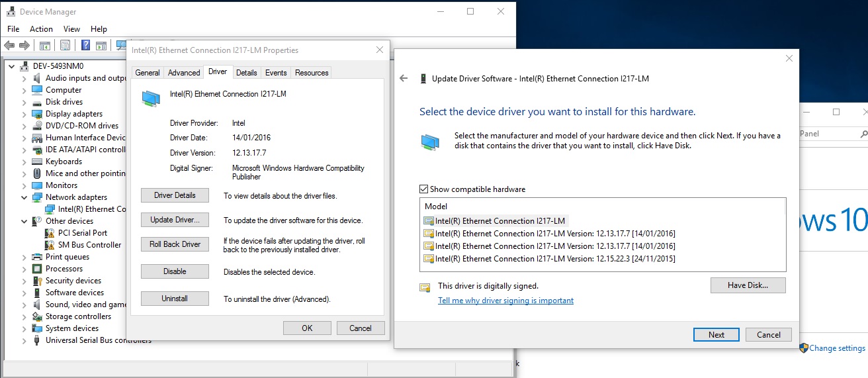Collapse the DEV-5493NM0 root node

coord(13,66)
